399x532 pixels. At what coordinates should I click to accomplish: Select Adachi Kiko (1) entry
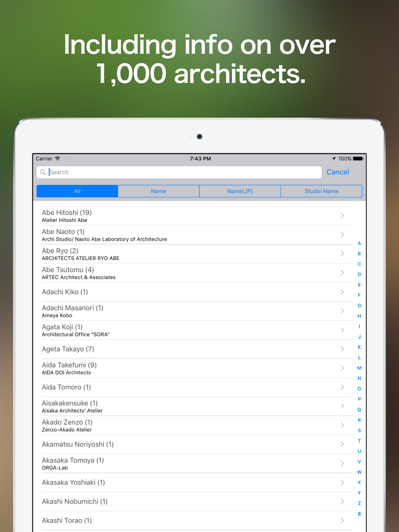pyautogui.click(x=197, y=292)
